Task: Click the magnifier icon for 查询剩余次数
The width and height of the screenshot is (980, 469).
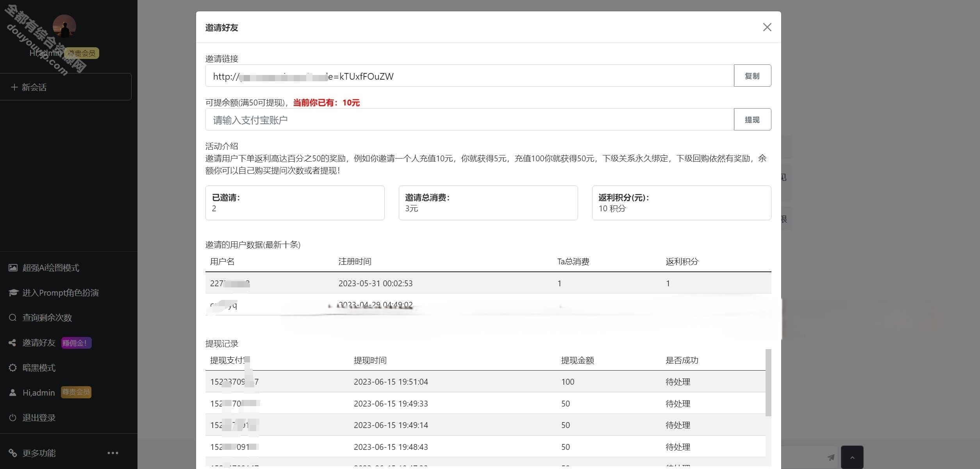Action: tap(12, 317)
